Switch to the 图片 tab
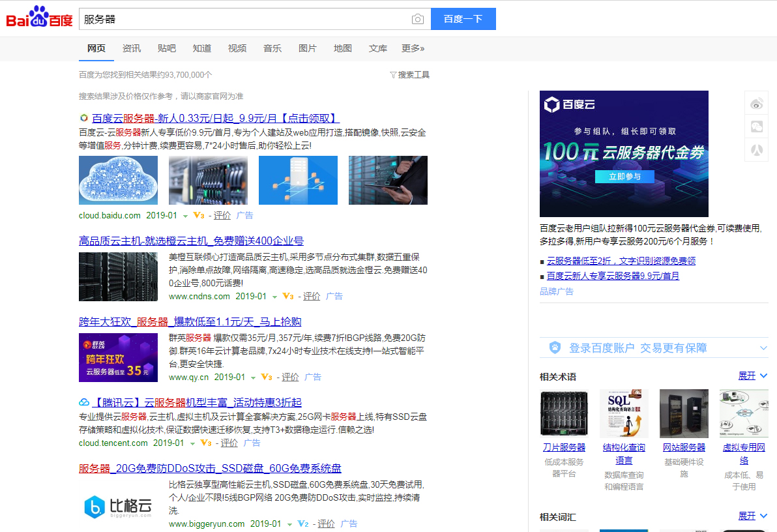The height and width of the screenshot is (532, 777). point(307,48)
